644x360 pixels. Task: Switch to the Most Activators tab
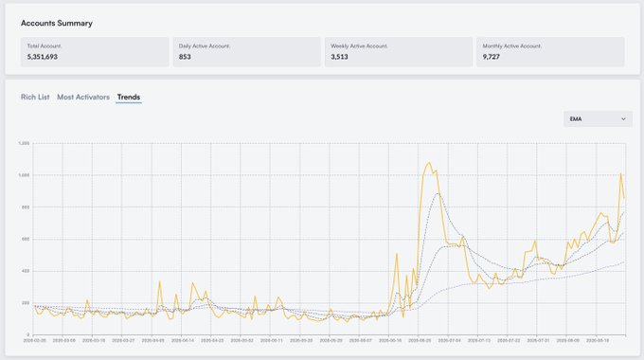[x=83, y=97]
